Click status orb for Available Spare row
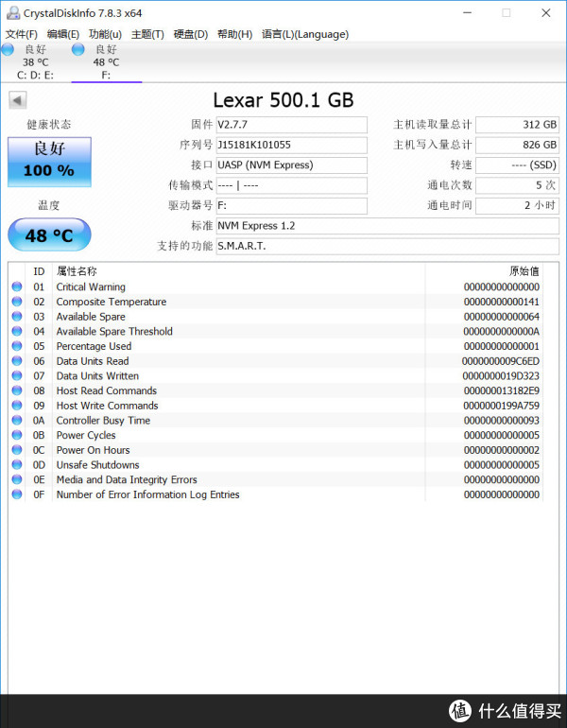Viewport: 567px width, 728px height. (x=17, y=316)
